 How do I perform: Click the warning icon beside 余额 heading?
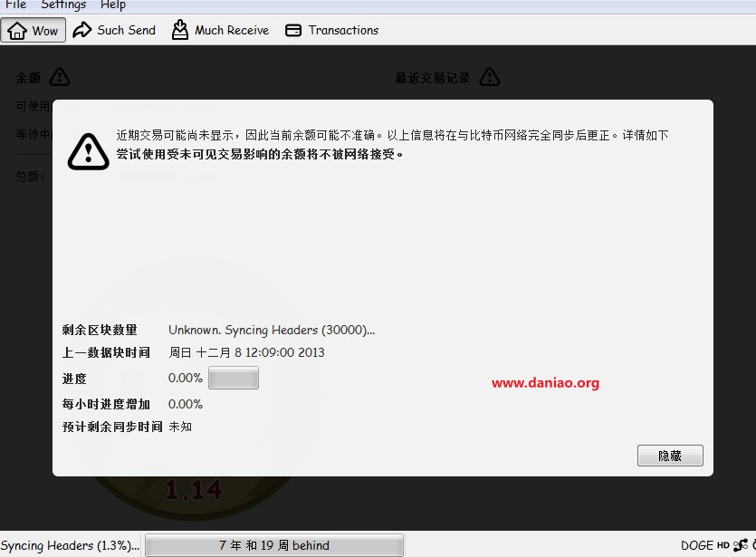[x=60, y=77]
